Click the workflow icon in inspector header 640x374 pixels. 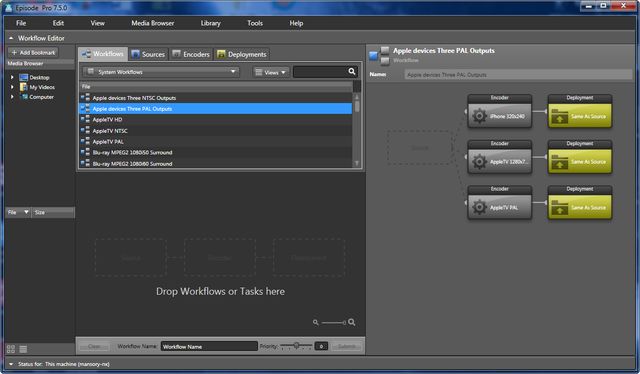379,56
